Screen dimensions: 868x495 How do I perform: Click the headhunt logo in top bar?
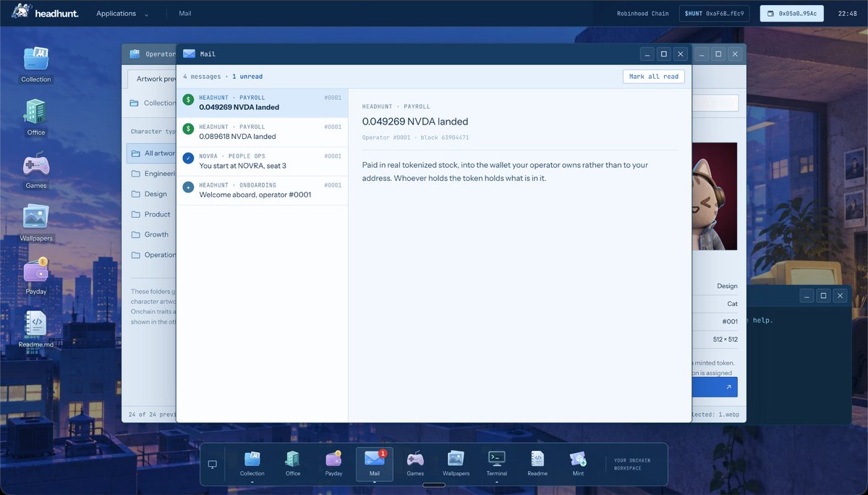(45, 13)
